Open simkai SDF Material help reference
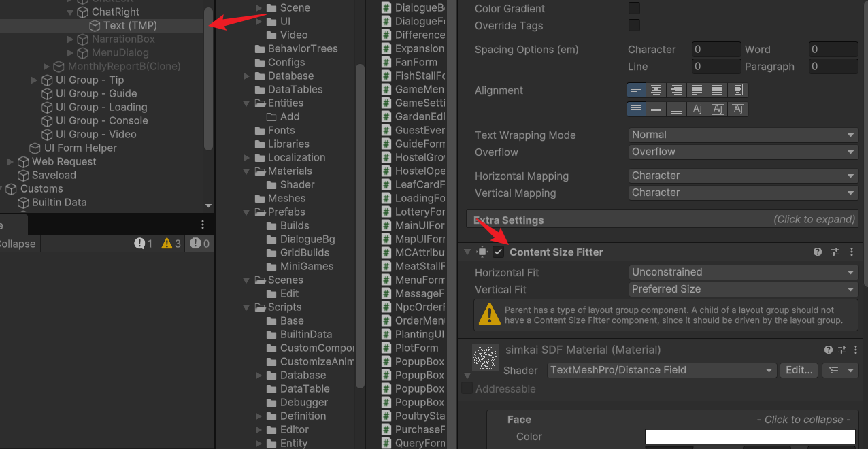This screenshot has width=868, height=449. [x=829, y=350]
